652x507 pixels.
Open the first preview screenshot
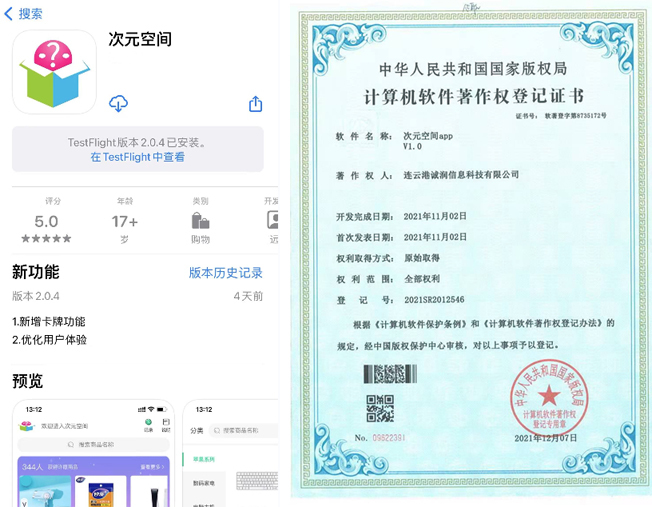pos(94,453)
